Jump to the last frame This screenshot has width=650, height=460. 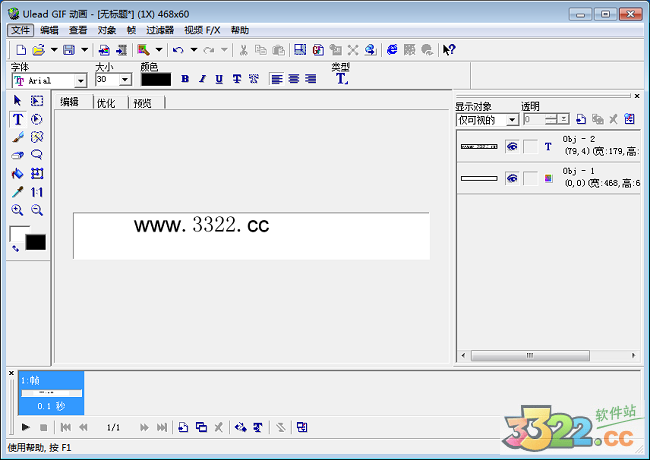pos(162,427)
